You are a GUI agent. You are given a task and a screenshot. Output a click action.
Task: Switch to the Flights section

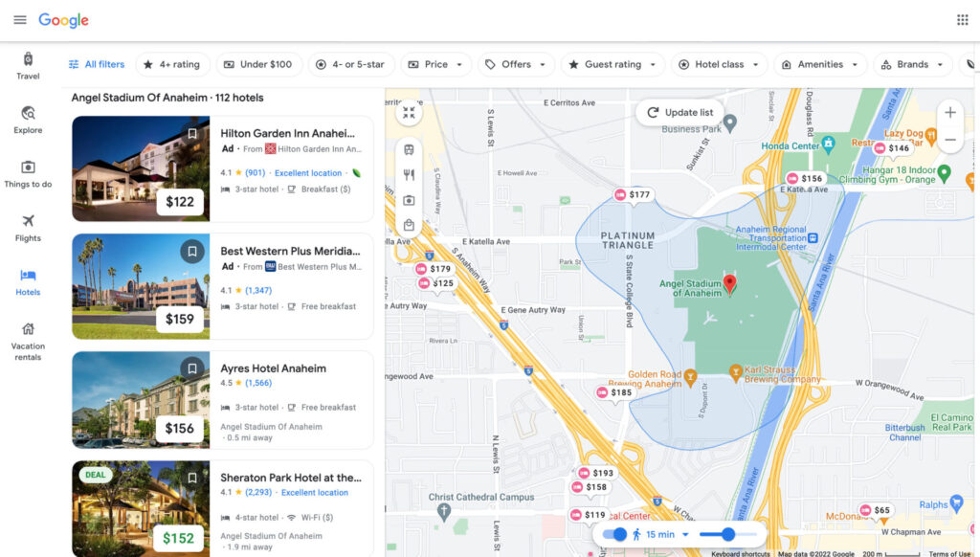tap(28, 228)
